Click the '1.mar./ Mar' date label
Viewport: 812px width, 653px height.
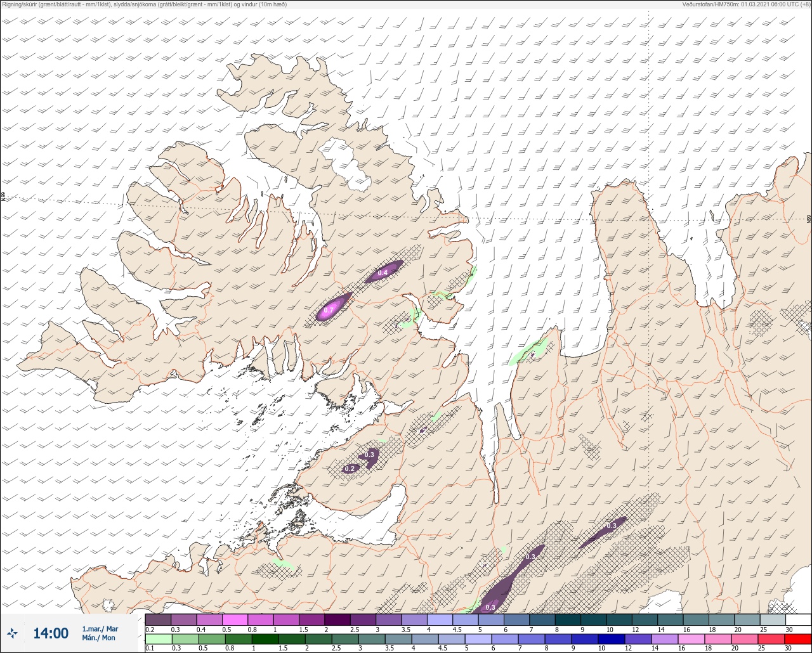(x=100, y=629)
